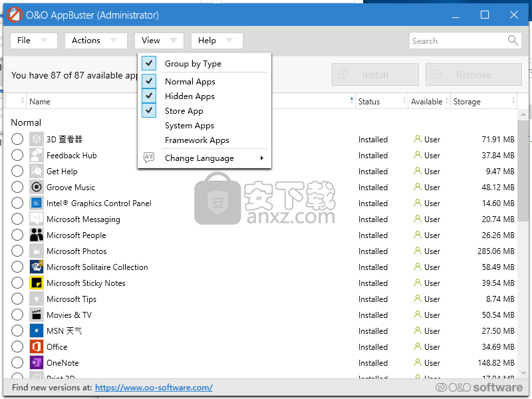This screenshot has height=399, width=532.
Task: Click the Normal group heading
Action: point(26,122)
